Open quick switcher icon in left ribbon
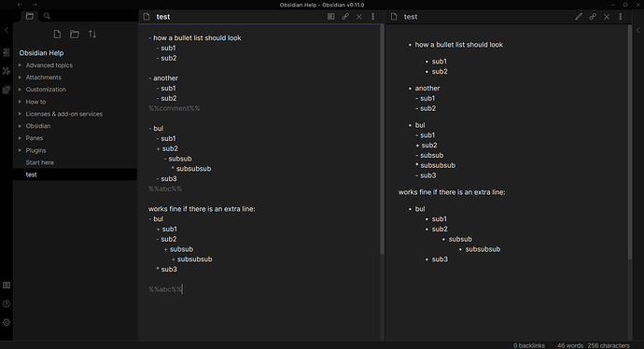Viewport: 644px width, 349px height. (7, 52)
